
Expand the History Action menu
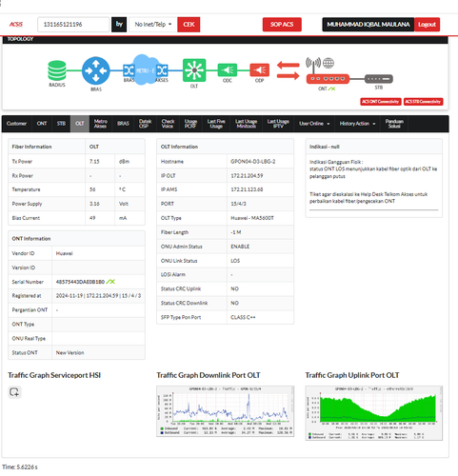357,124
